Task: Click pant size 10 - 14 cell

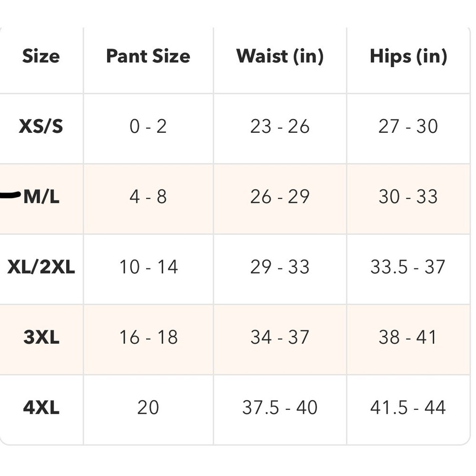Action: [148, 267]
